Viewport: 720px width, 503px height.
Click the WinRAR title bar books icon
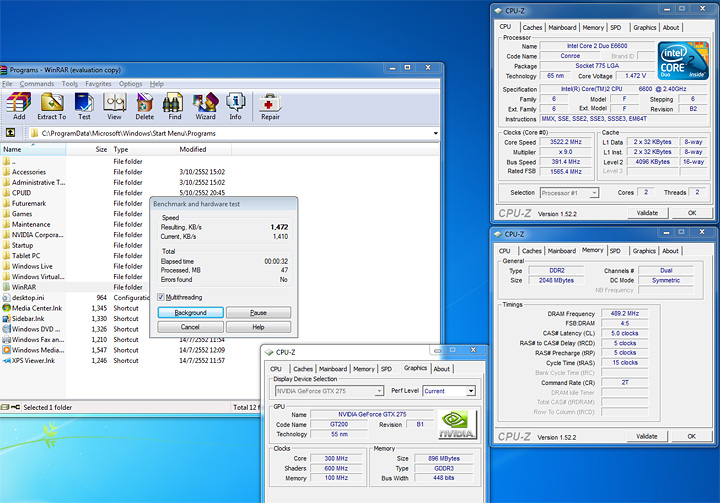4,70
